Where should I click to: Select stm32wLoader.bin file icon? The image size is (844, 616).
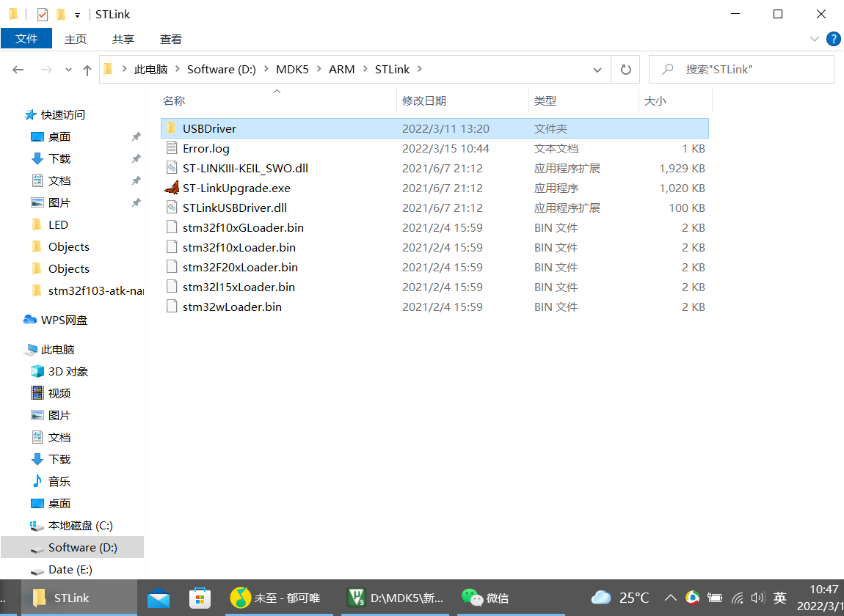point(172,306)
